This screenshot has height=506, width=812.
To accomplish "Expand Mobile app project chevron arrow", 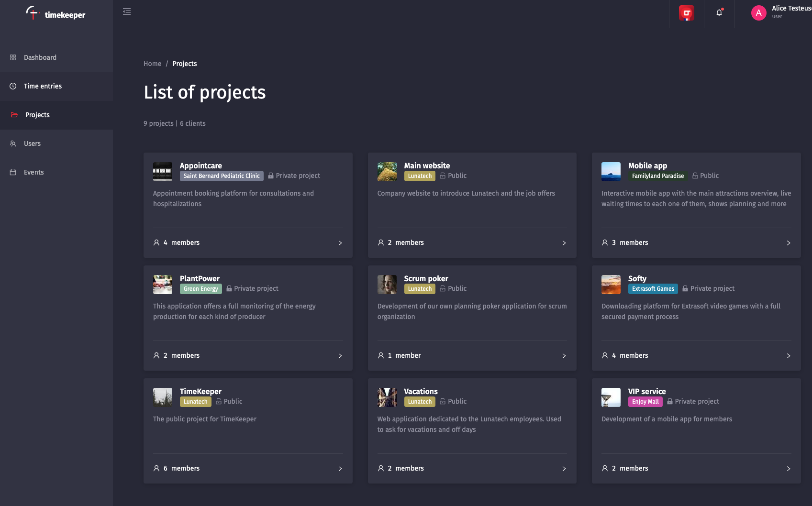I will point(789,243).
